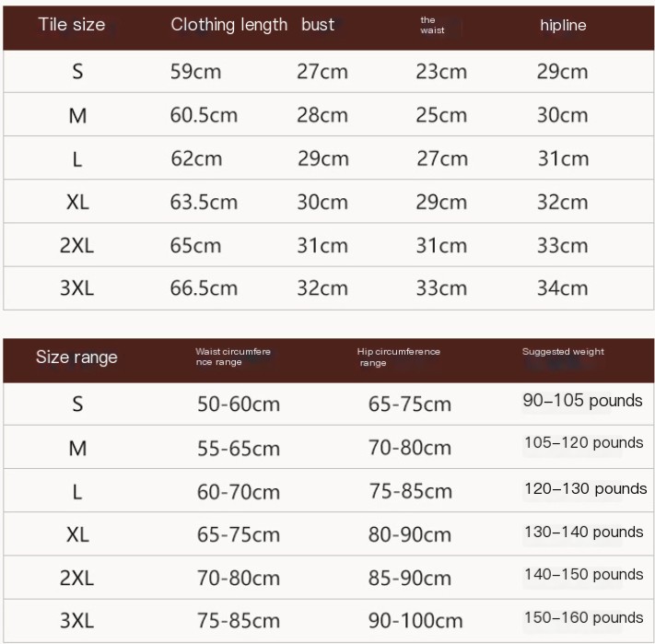Click the "Hip circumference range" header
The height and width of the screenshot is (644, 655).
point(398,357)
